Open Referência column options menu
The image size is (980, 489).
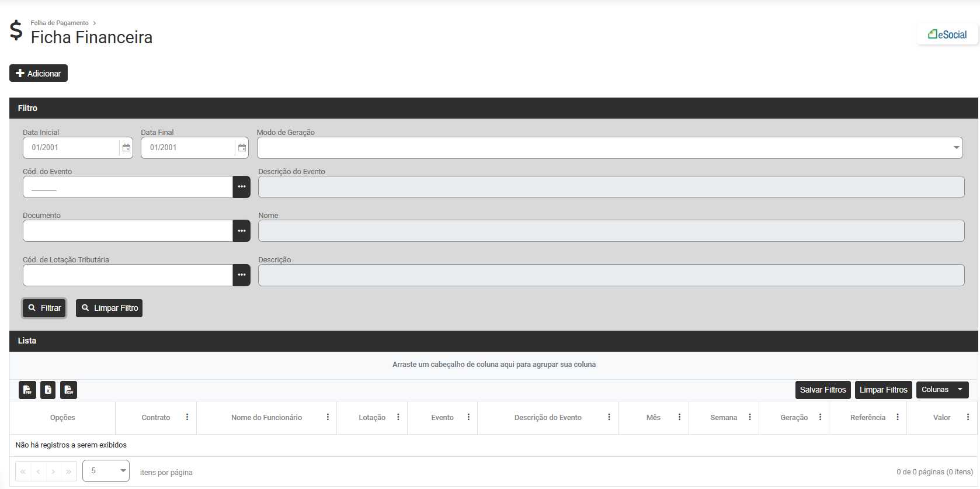click(x=898, y=417)
